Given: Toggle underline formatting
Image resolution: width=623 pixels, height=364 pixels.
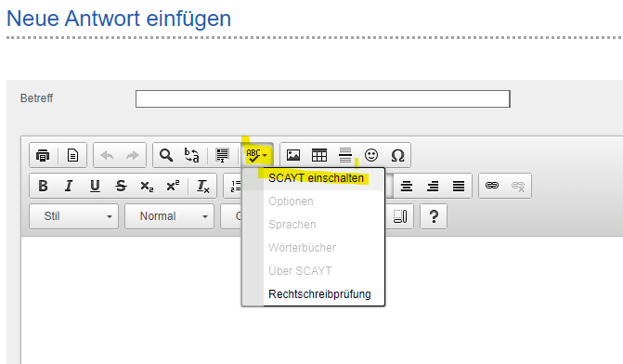Looking at the screenshot, I should [95, 186].
